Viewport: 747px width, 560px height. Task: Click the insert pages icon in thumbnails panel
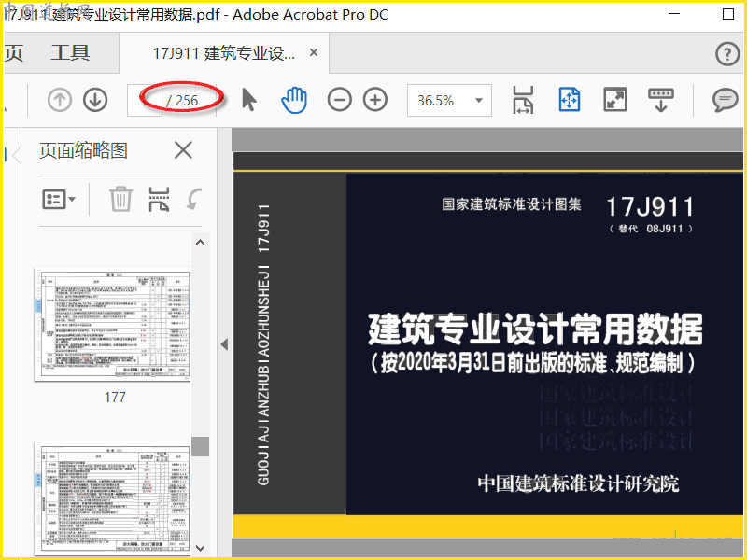(159, 199)
